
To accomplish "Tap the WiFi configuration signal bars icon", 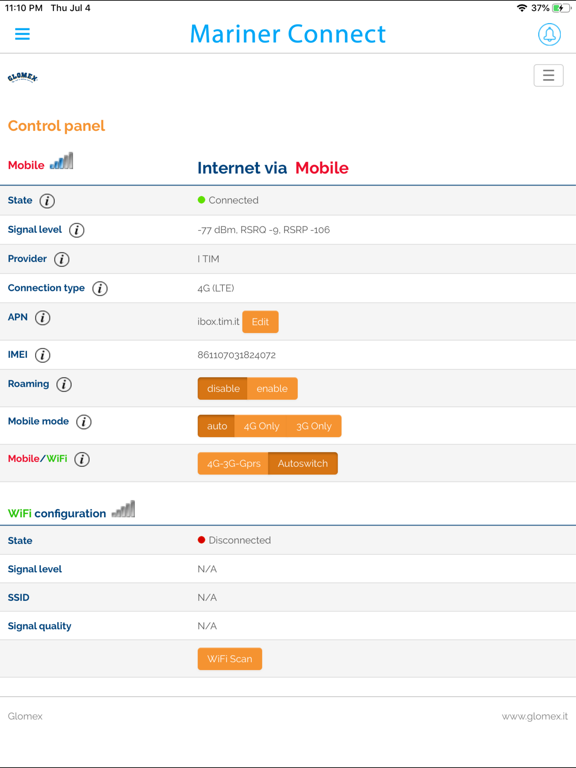I will (x=123, y=509).
